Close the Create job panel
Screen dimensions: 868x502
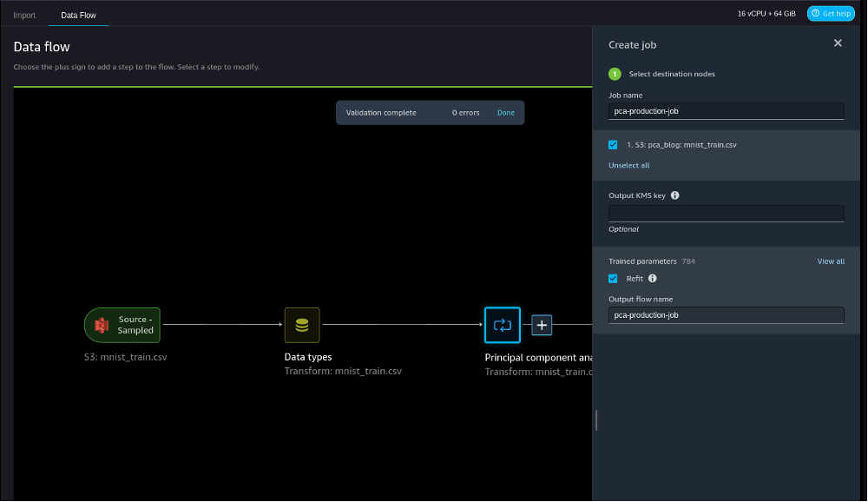click(838, 43)
